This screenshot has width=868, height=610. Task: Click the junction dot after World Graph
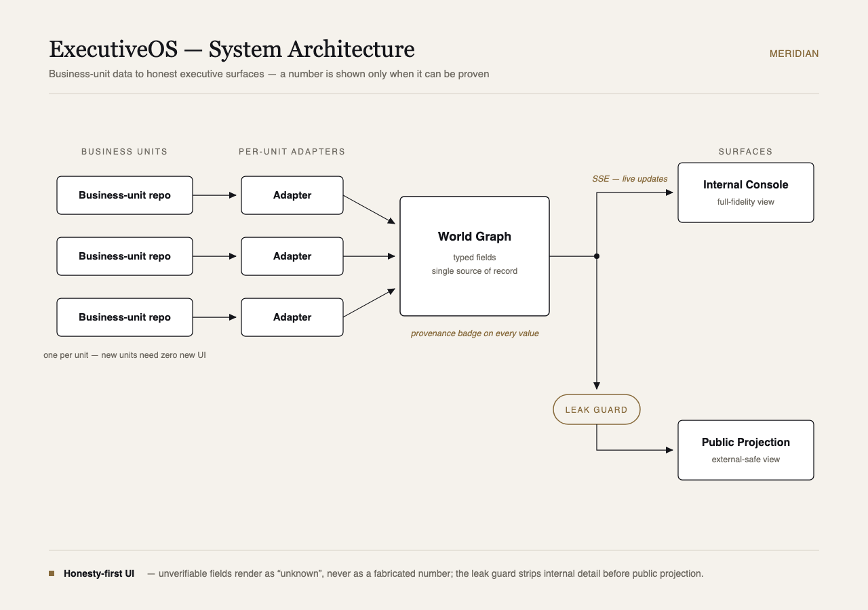point(597,256)
